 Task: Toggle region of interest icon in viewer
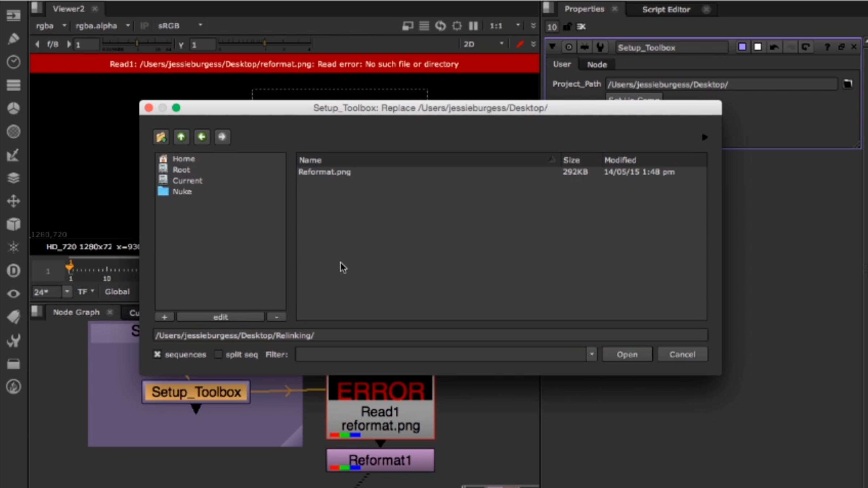pyautogui.click(x=457, y=26)
